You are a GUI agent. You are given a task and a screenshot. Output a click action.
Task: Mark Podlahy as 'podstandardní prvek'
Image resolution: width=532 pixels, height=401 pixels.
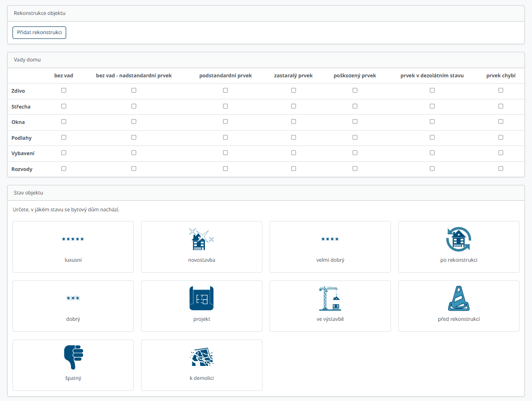point(225,137)
